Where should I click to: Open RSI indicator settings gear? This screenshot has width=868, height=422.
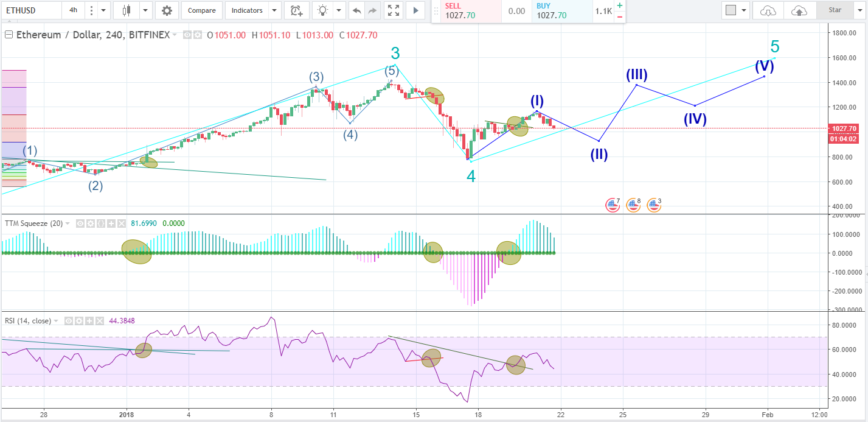click(80, 320)
